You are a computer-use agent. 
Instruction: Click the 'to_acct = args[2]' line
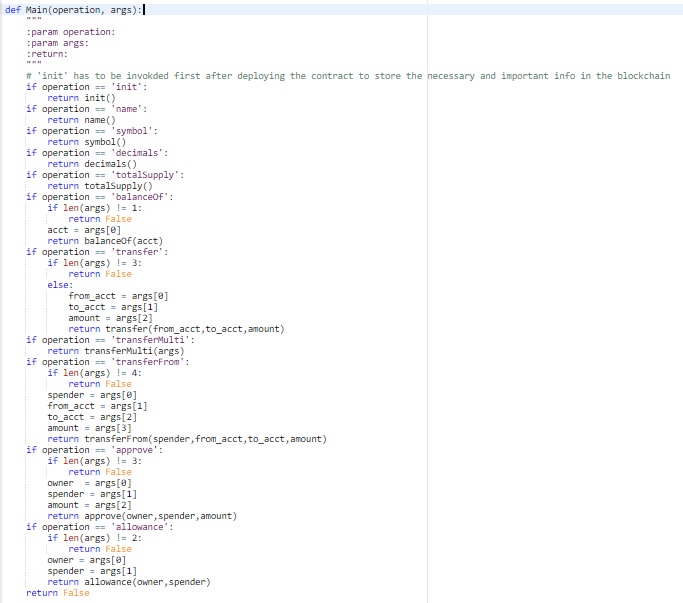(x=92, y=417)
